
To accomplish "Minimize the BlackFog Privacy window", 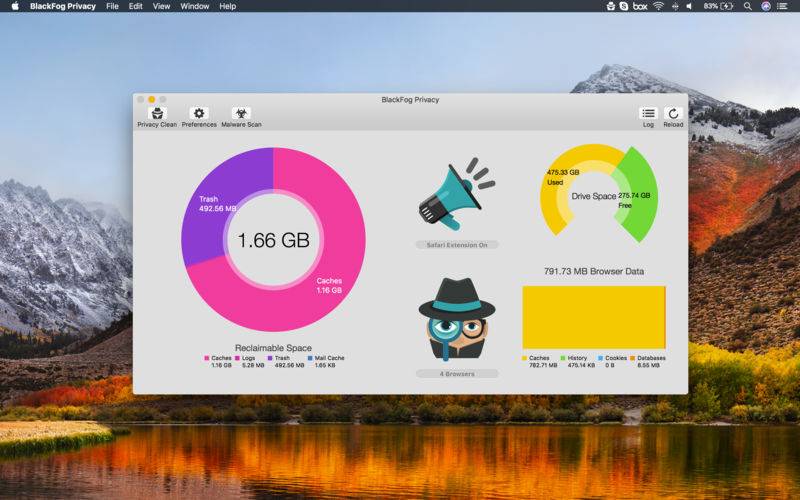I will tap(152, 99).
